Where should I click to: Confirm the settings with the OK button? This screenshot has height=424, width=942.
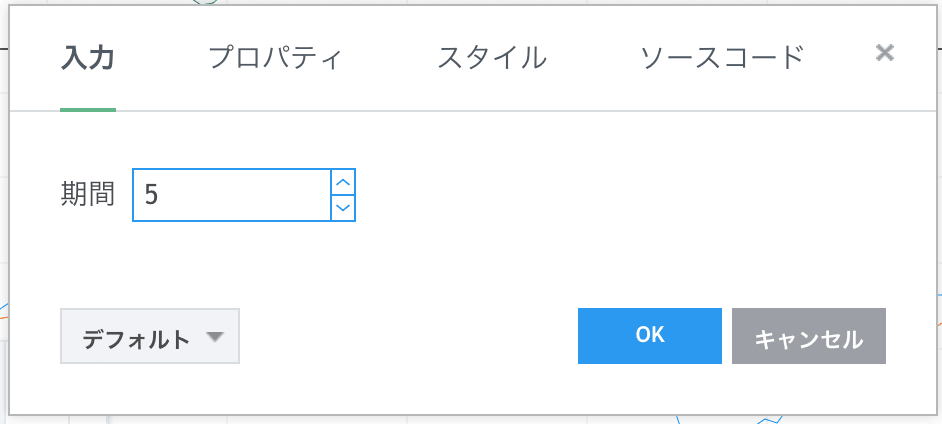[x=650, y=336]
